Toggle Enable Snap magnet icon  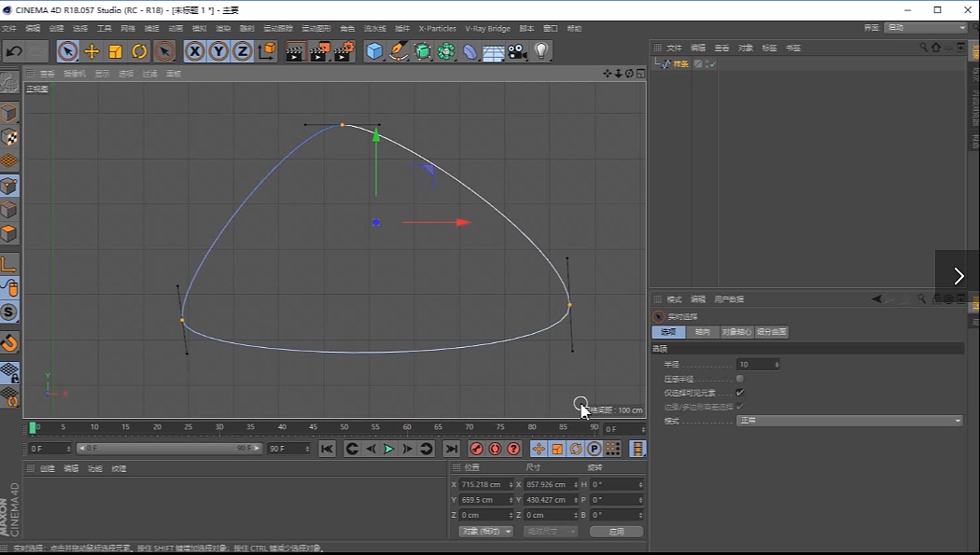point(9,342)
